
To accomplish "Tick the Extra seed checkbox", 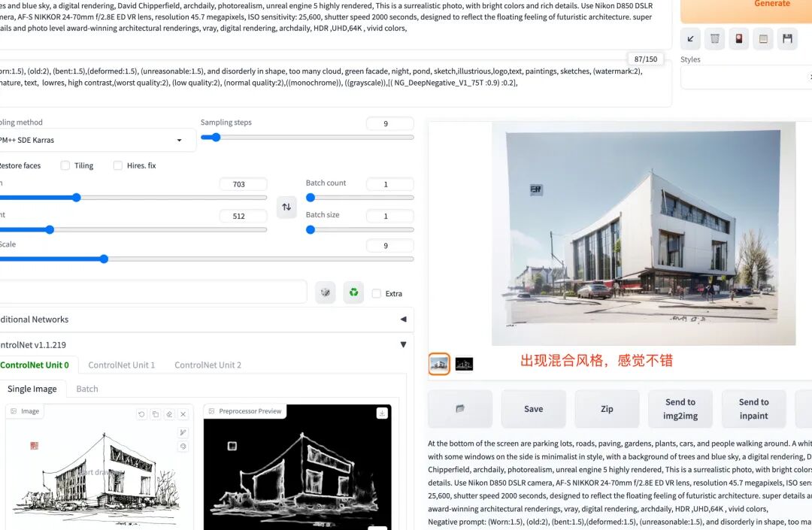I will pyautogui.click(x=377, y=293).
